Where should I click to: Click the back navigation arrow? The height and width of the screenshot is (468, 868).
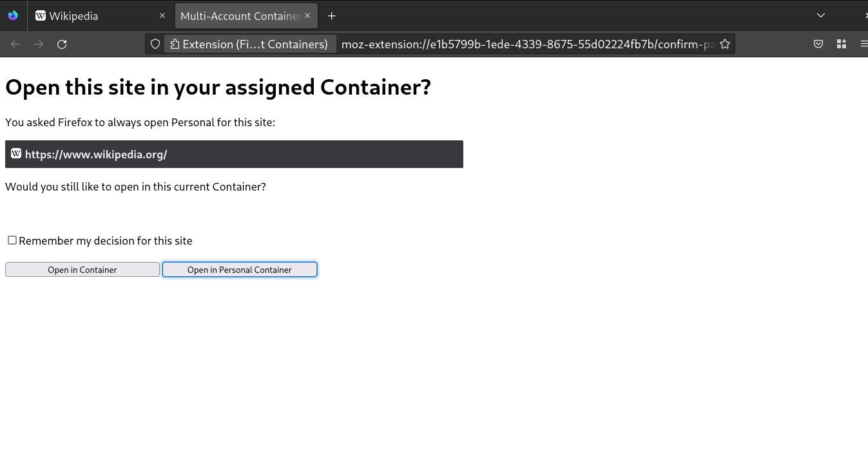coord(15,44)
